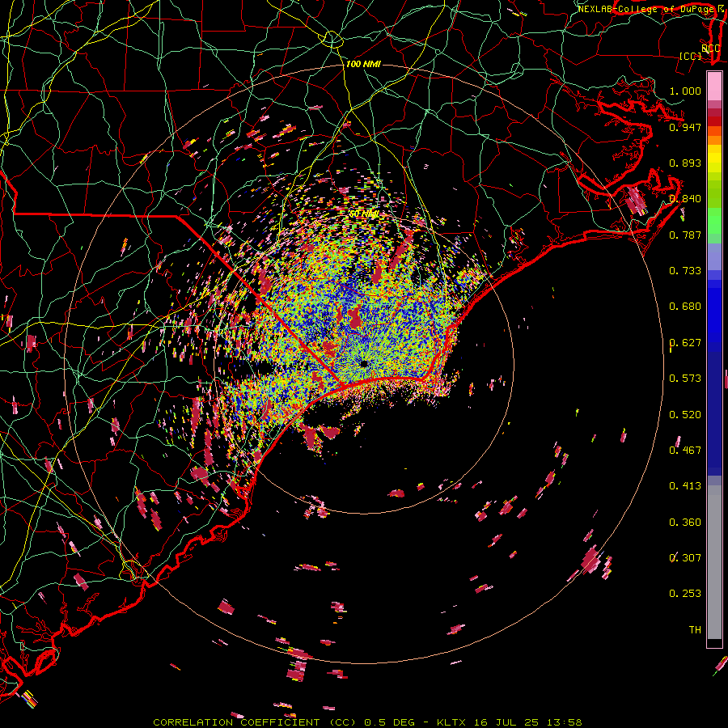Pick the light pink swatch atop color bar
Viewport: 728px width, 728px height.
tap(714, 86)
